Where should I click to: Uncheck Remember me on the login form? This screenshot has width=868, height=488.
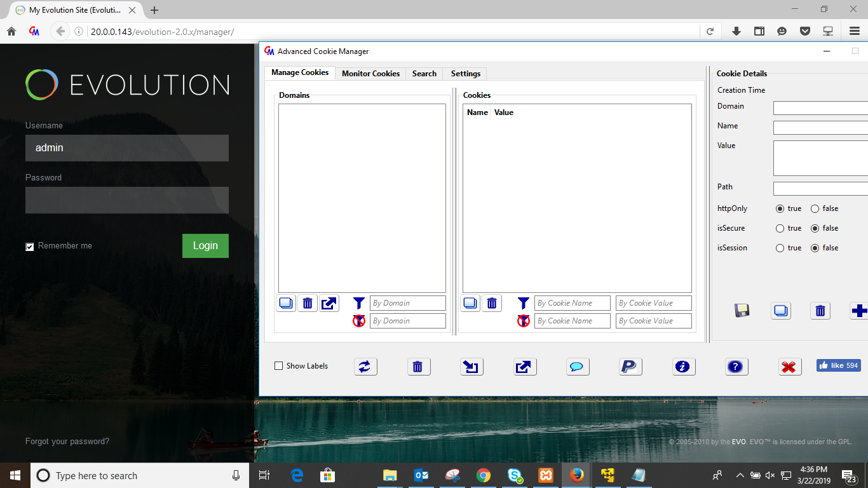click(x=29, y=246)
